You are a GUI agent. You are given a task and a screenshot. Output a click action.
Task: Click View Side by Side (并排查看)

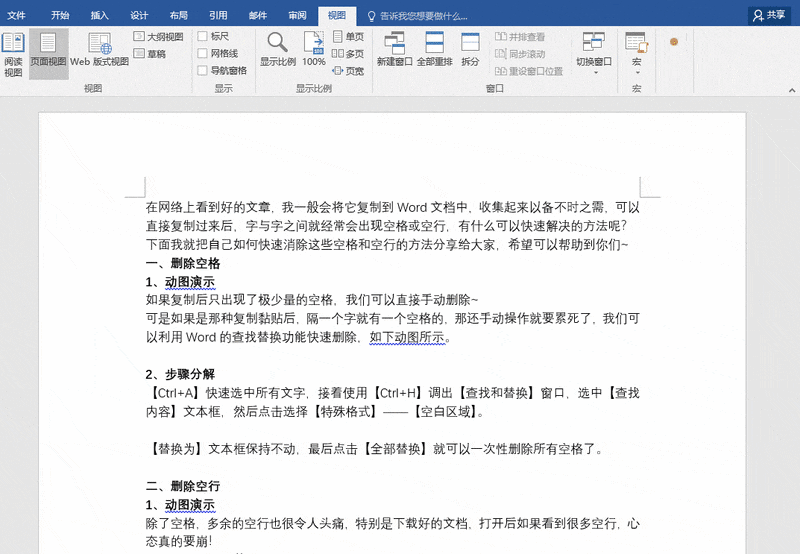point(520,37)
